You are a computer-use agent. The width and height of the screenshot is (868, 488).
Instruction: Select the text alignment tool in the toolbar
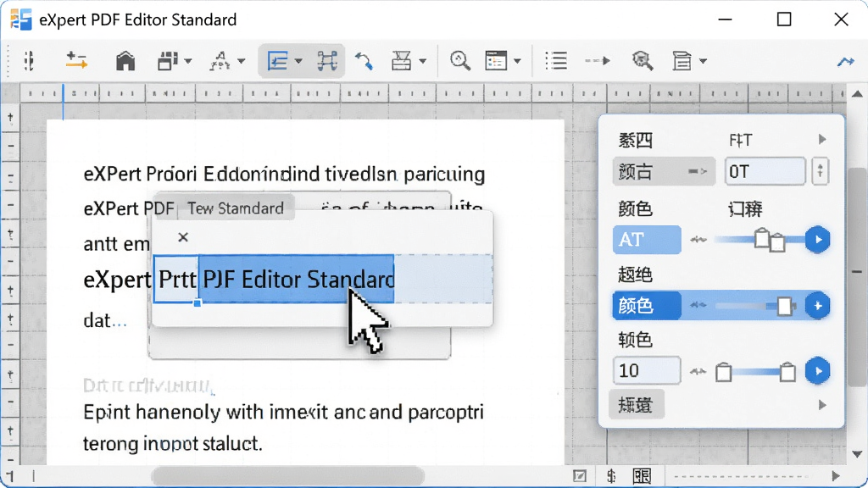(277, 61)
